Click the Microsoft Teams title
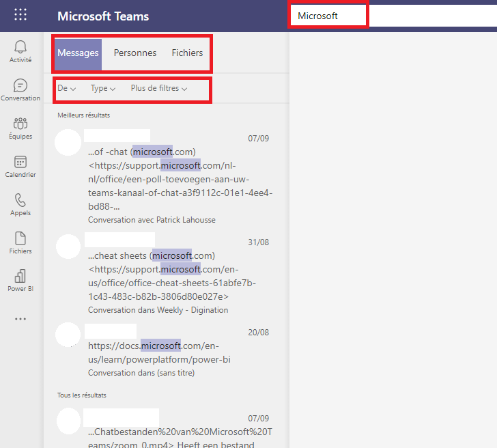The image size is (497, 448). coord(103,16)
